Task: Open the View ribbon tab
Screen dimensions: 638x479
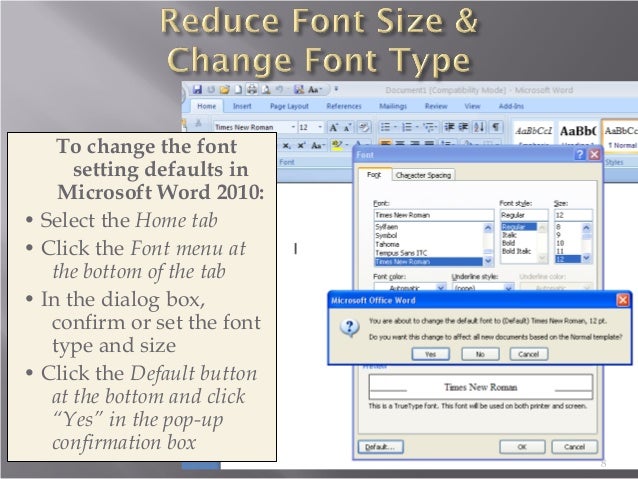Action: click(x=472, y=106)
